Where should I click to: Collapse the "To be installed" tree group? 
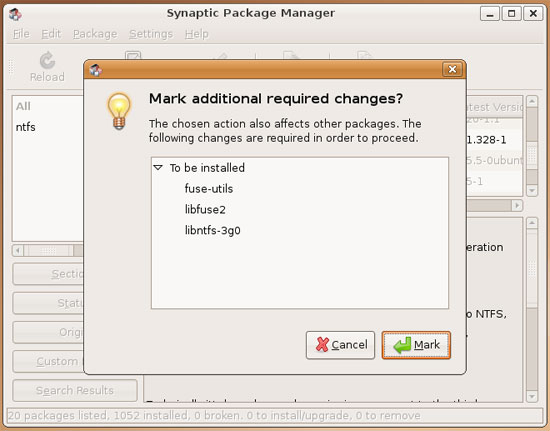click(x=158, y=168)
